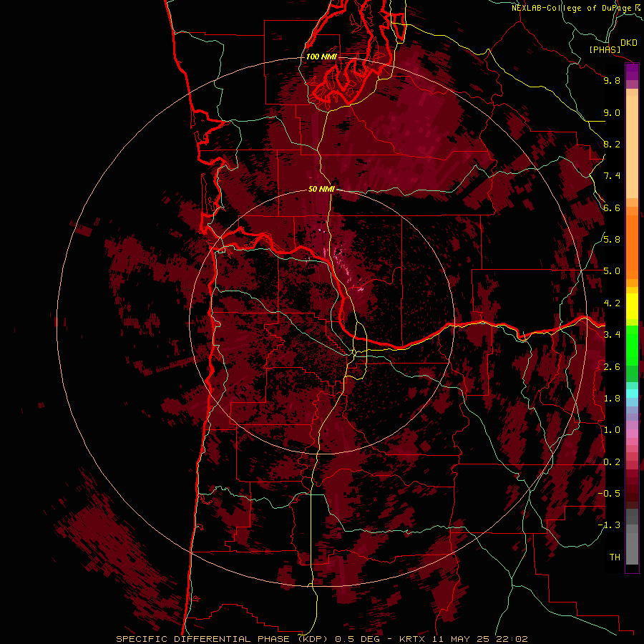Viewport: 644px width, 644px height.
Task: Select the 100 NMI range ring label
Action: 321,57
